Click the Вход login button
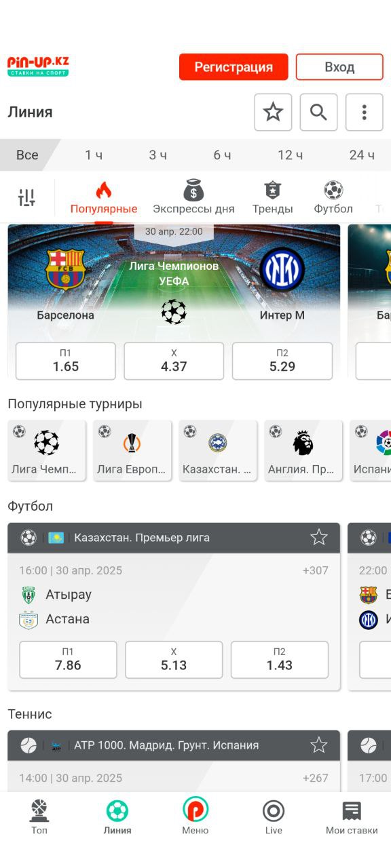The height and width of the screenshot is (868, 391). click(339, 67)
